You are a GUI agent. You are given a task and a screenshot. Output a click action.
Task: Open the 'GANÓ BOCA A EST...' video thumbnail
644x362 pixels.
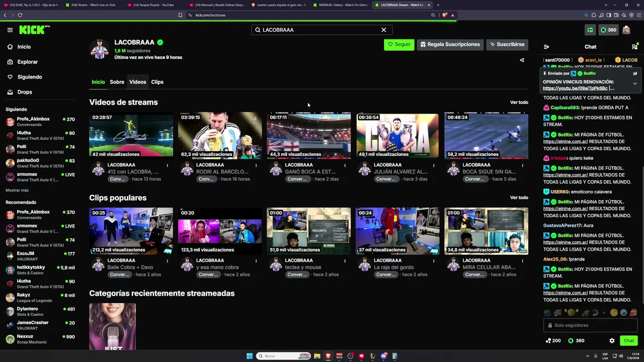click(x=309, y=135)
